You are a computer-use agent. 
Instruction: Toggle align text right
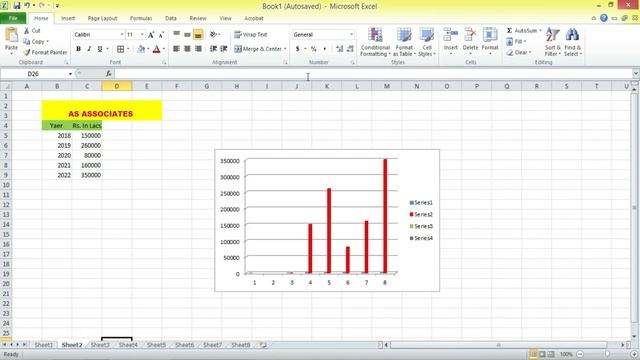(x=198, y=49)
